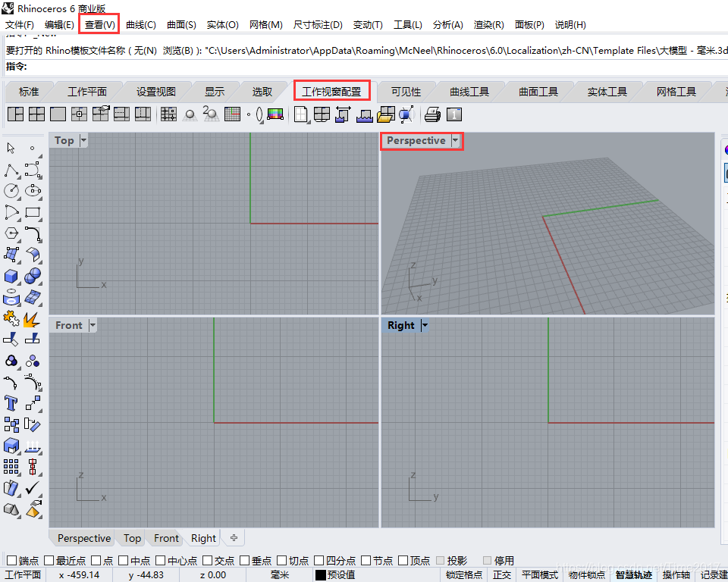Select the ellipse tool

click(33, 191)
